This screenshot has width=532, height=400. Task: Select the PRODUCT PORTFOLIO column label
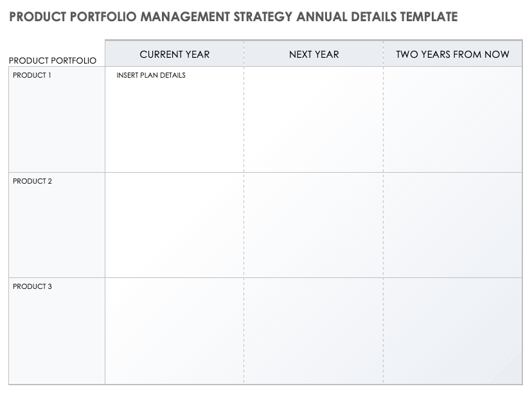(x=53, y=60)
